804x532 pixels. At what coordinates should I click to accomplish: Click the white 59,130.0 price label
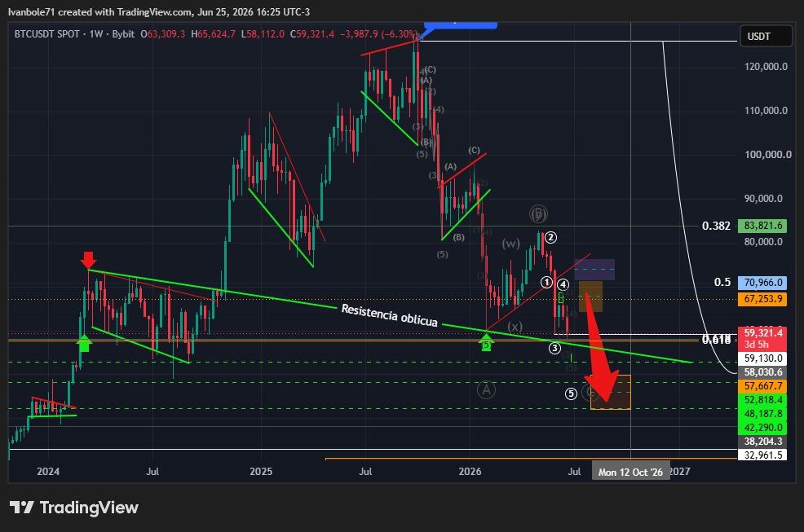click(762, 358)
